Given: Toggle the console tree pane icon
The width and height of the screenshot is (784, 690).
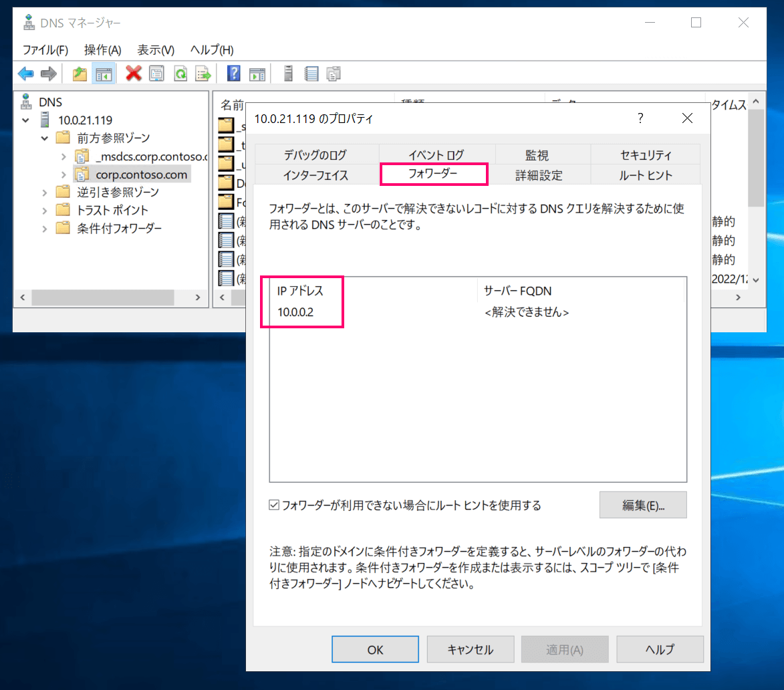Looking at the screenshot, I should click(x=104, y=74).
